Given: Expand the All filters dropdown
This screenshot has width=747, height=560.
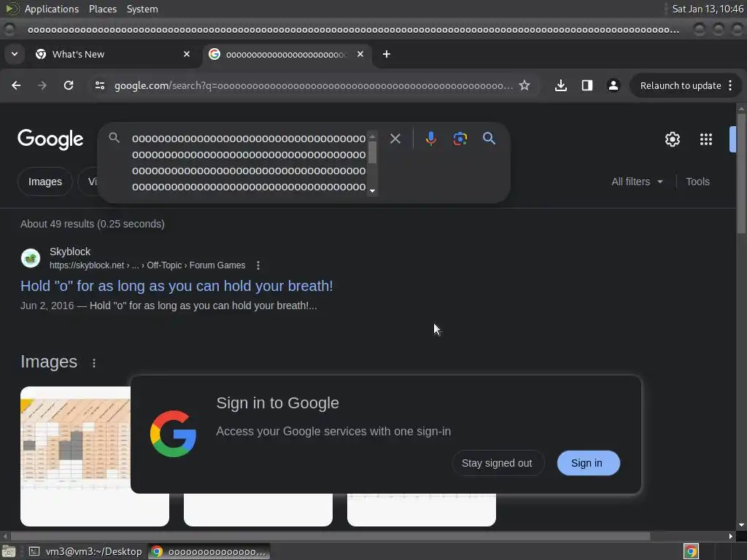Looking at the screenshot, I should click(637, 182).
